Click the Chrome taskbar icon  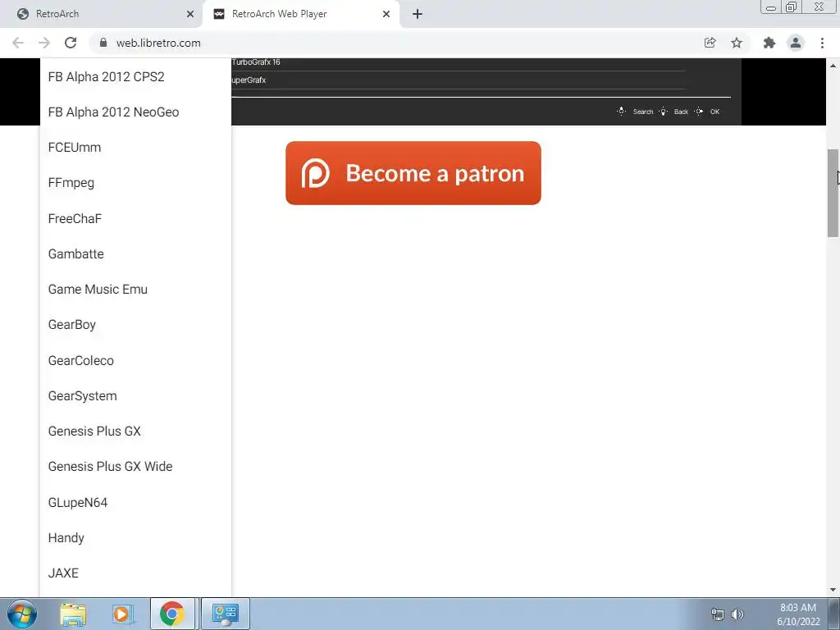click(x=172, y=614)
